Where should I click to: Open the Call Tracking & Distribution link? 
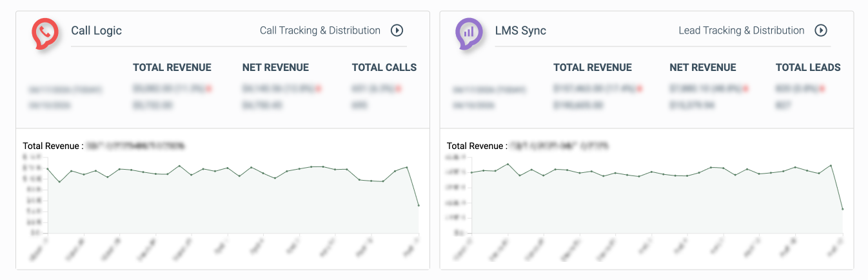point(320,30)
